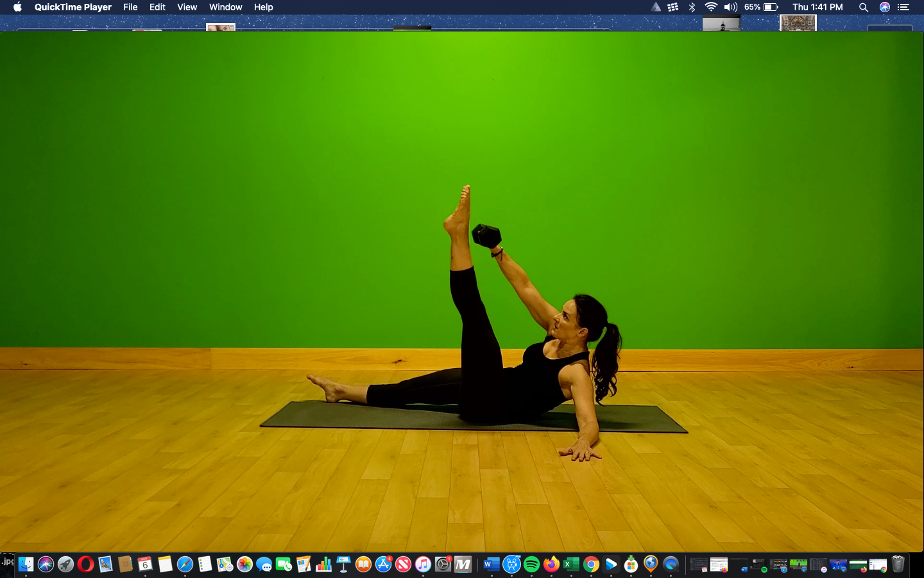Open QuickTime Player from the Dock
Viewport: 924px width, 578px height.
coord(671,565)
